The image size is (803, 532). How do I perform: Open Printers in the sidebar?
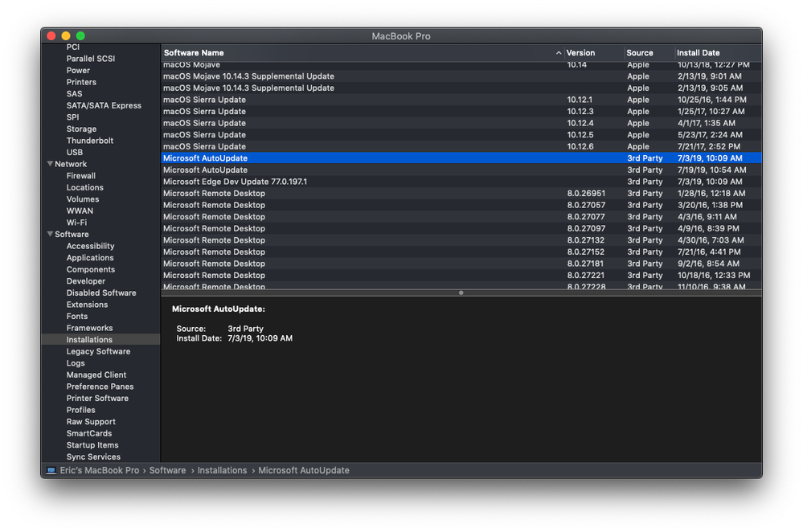tap(81, 82)
